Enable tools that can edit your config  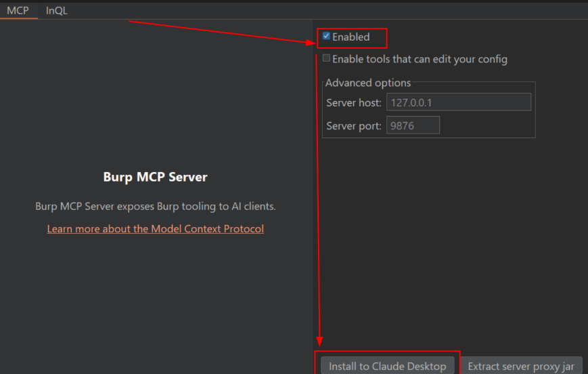click(x=326, y=58)
